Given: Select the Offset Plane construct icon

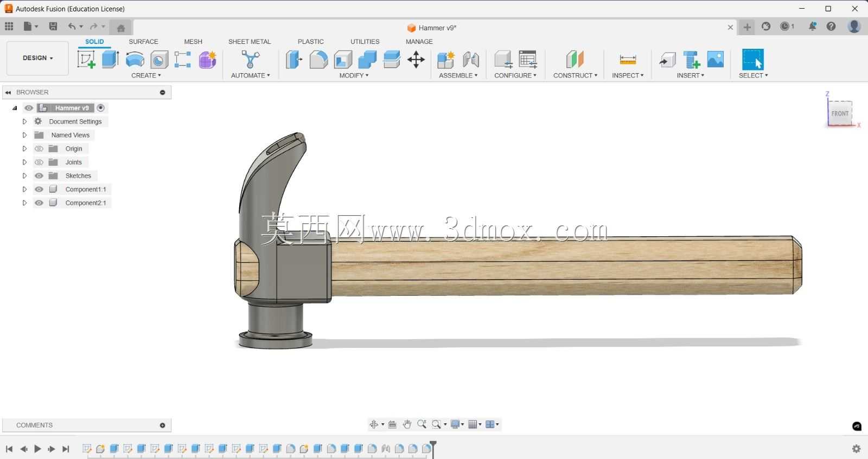Looking at the screenshot, I should point(575,59).
